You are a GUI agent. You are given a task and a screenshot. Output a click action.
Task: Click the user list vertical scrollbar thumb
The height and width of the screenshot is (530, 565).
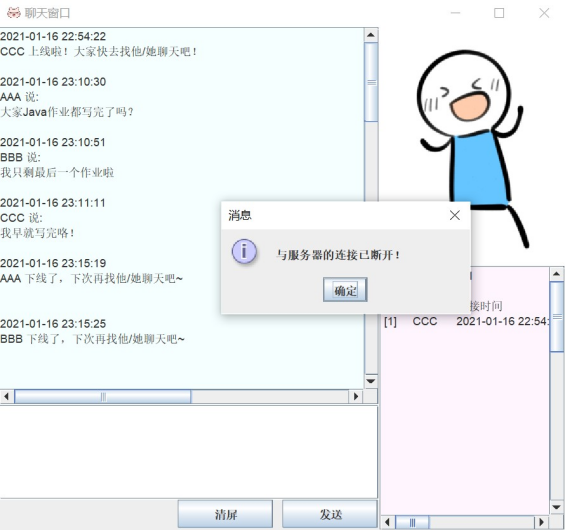click(557, 317)
